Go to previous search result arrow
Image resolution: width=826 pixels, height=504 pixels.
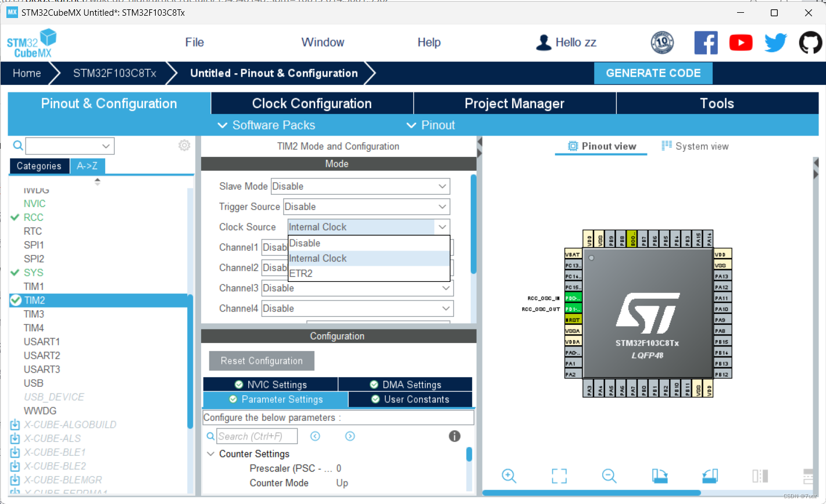(x=315, y=436)
